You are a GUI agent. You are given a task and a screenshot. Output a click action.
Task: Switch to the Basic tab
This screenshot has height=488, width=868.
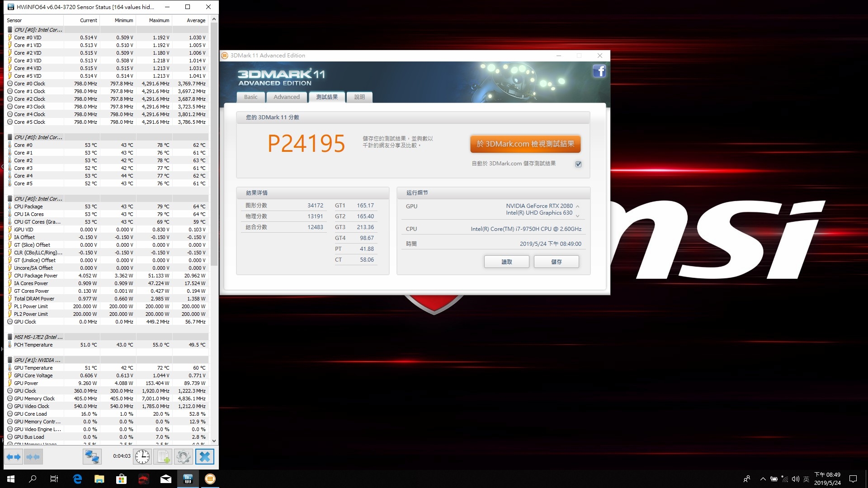pyautogui.click(x=250, y=97)
